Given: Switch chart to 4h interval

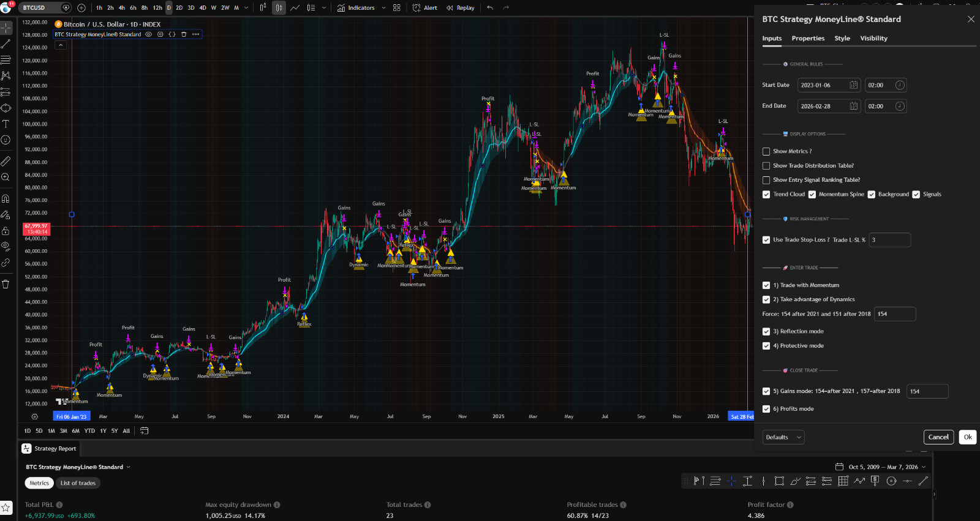Looking at the screenshot, I should (x=122, y=8).
